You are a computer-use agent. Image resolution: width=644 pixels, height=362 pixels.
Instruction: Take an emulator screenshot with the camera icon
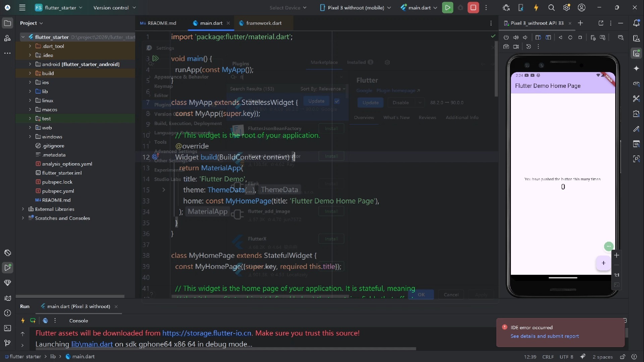click(506, 47)
